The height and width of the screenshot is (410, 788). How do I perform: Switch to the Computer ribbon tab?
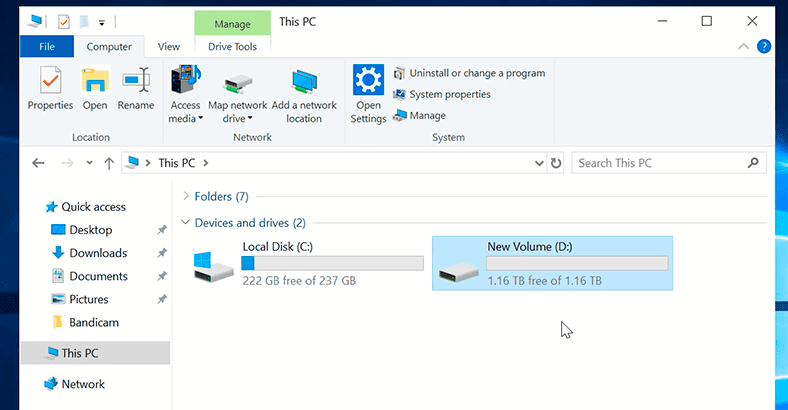109,47
